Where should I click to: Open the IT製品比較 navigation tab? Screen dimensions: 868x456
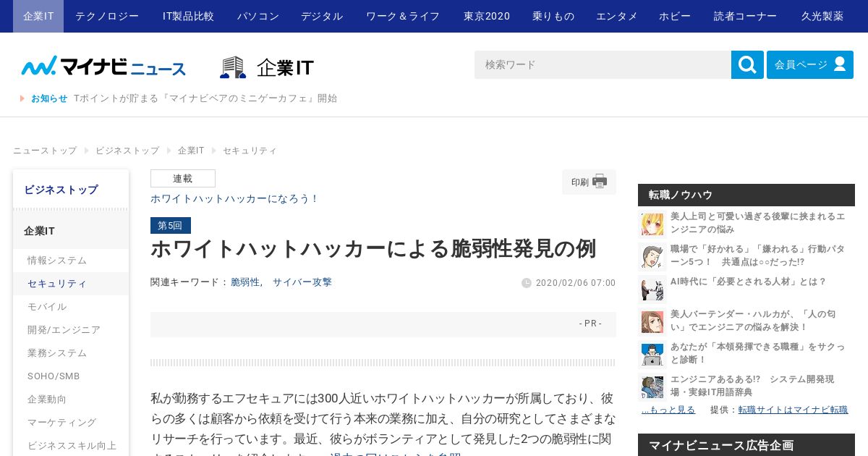tap(188, 16)
